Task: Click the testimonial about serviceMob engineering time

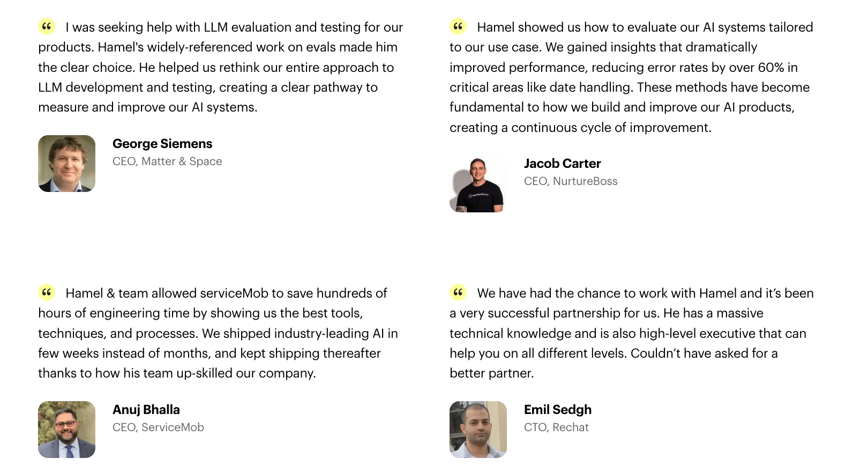Action: tap(218, 333)
